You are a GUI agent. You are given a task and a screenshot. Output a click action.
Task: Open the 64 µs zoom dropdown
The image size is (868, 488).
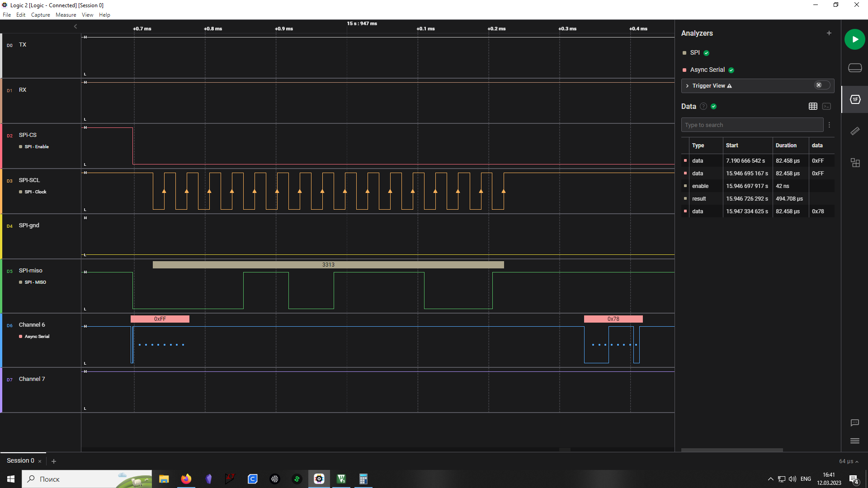(x=848, y=461)
